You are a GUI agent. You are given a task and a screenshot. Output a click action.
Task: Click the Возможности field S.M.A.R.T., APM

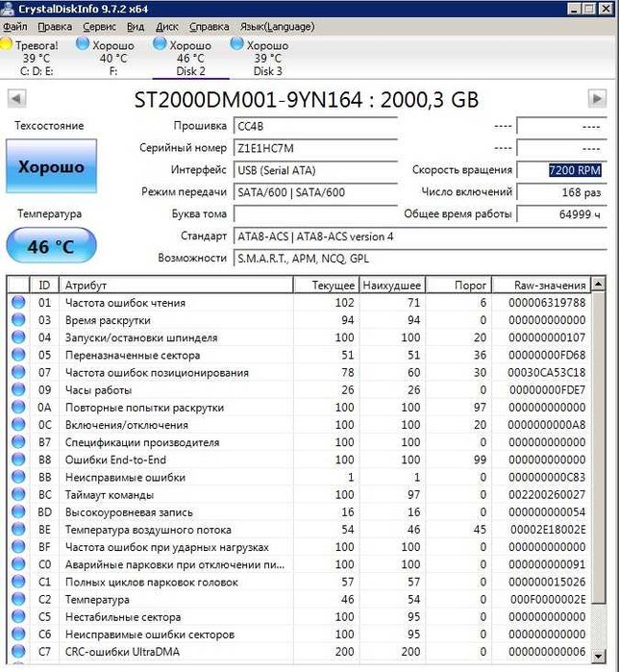click(x=420, y=258)
